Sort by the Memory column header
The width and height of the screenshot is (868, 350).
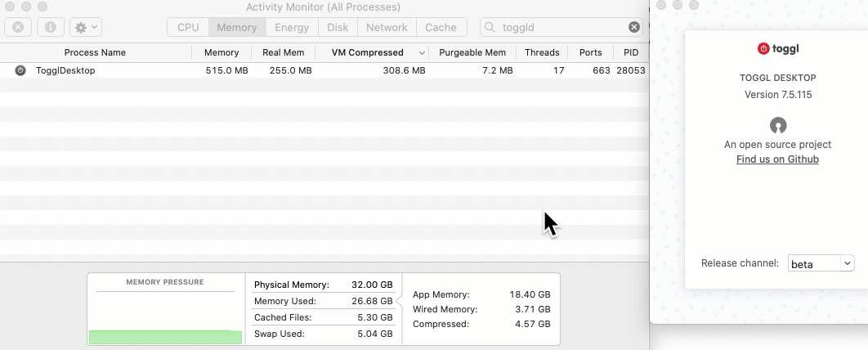(221, 52)
